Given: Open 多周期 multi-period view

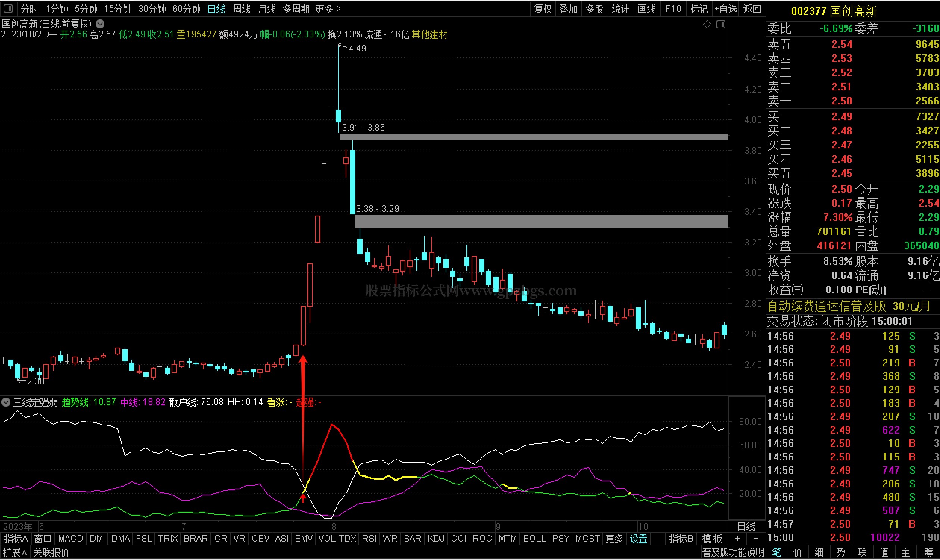Looking at the screenshot, I should pos(296,9).
